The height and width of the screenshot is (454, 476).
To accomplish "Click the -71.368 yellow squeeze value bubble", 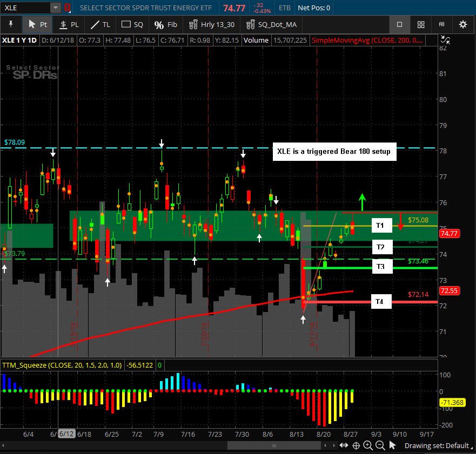I will [x=452, y=402].
